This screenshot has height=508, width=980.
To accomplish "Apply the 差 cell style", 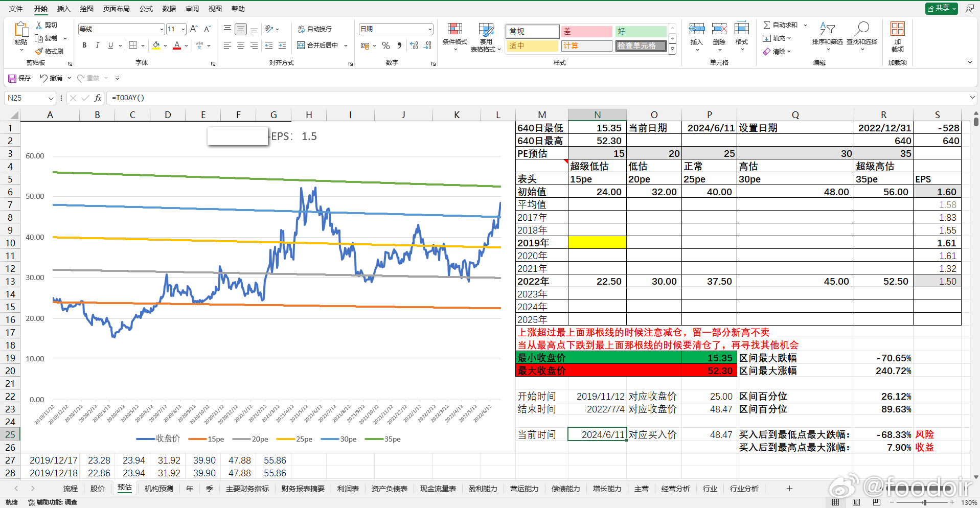I will point(586,31).
